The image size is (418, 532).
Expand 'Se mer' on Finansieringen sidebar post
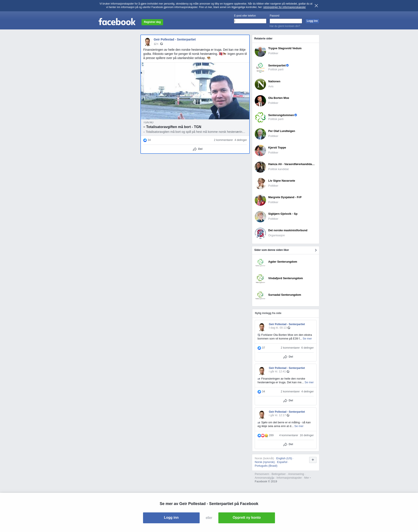click(x=309, y=382)
